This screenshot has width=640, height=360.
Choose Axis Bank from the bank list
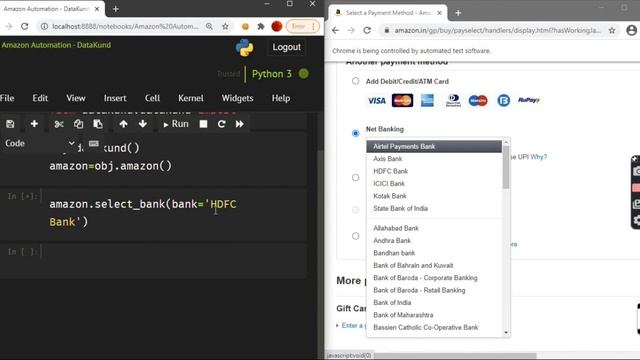pyautogui.click(x=434, y=159)
